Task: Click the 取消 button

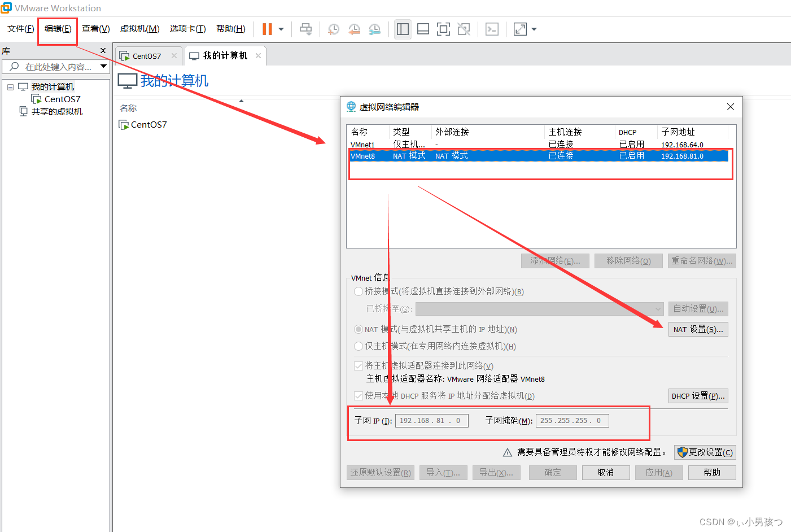Action: tap(606, 473)
